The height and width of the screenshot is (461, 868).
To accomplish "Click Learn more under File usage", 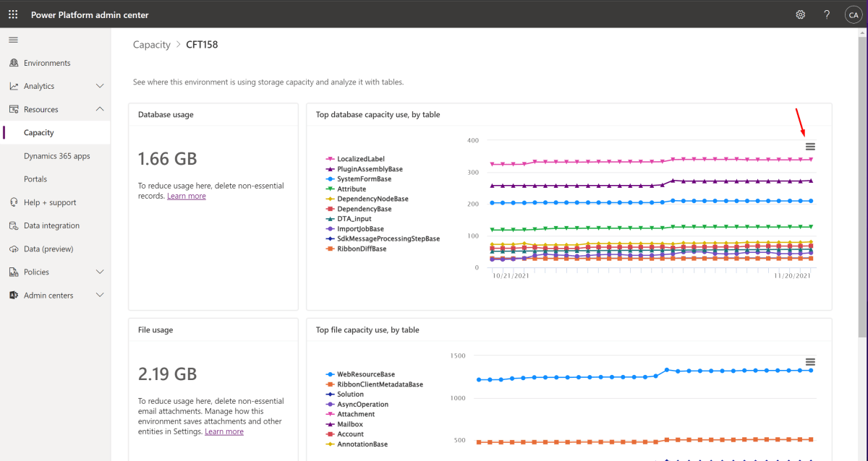I will (x=224, y=431).
